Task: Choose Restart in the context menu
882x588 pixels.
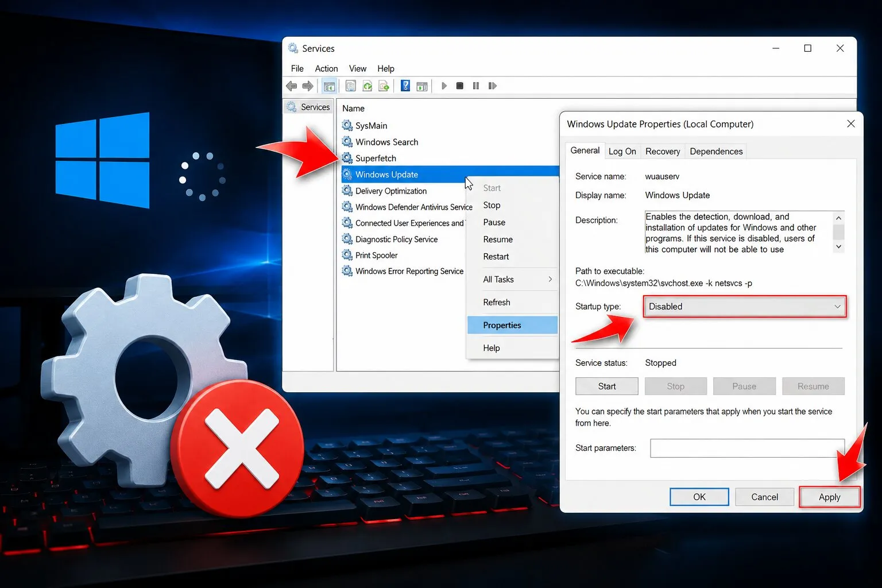Action: tap(512, 257)
